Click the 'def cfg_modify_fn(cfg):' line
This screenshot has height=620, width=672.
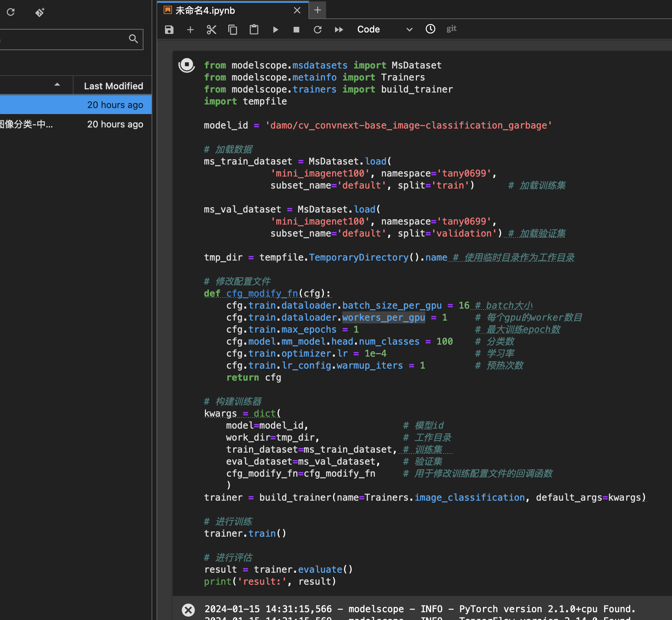267,293
